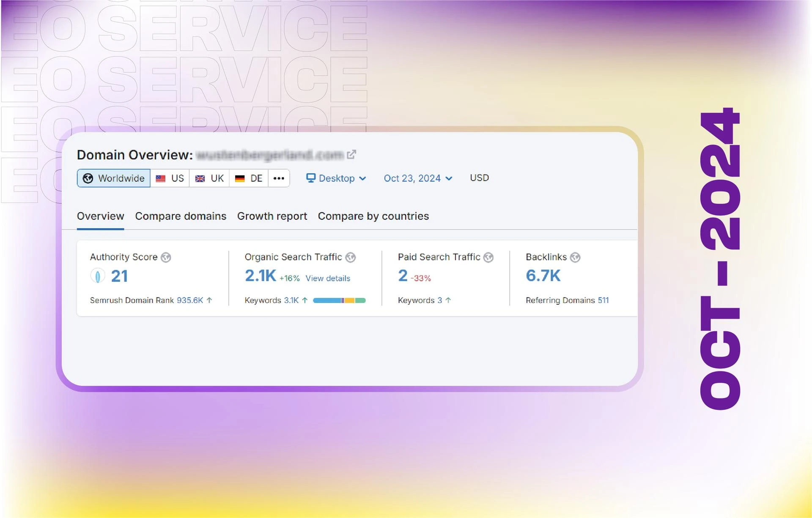Switch database to UK
This screenshot has width=812, height=518.
coord(209,178)
